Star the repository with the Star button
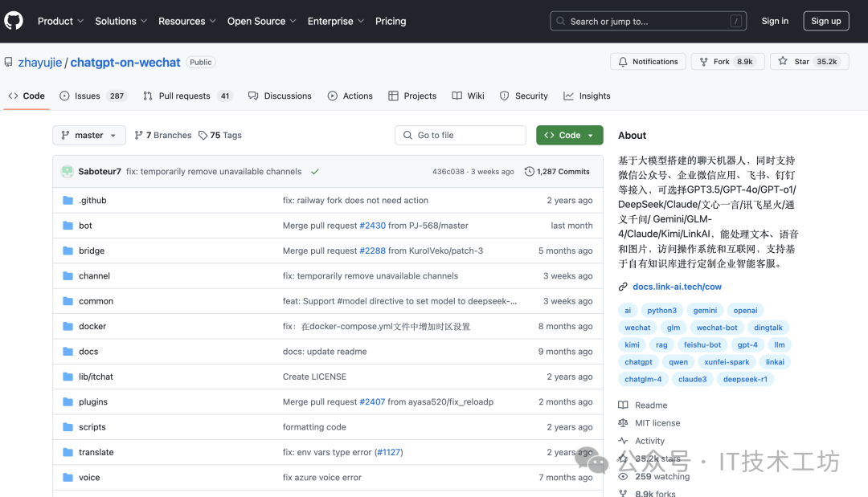 (809, 61)
